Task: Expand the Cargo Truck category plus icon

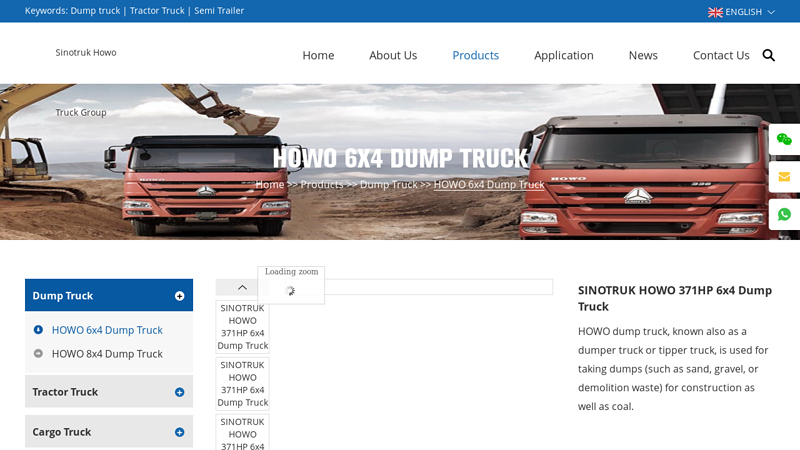Action: click(180, 432)
